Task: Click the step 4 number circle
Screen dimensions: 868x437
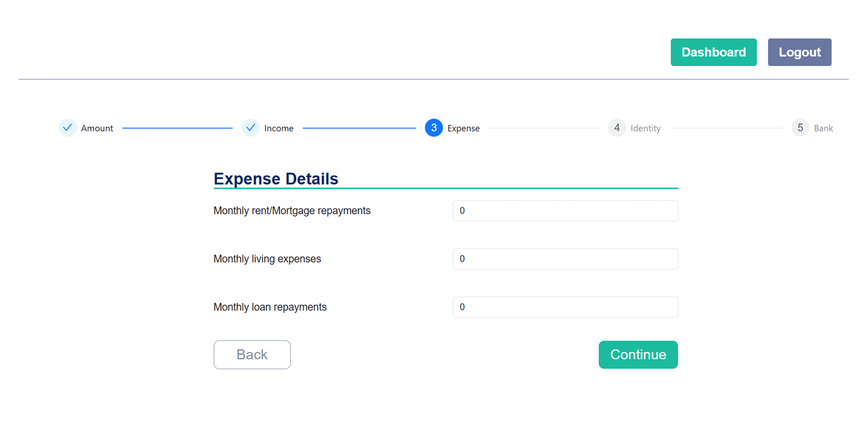Action: tap(617, 128)
